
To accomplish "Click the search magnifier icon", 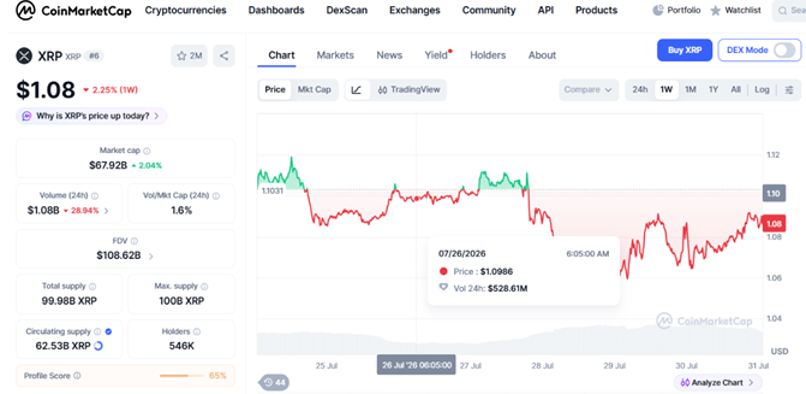I will tap(782, 11).
